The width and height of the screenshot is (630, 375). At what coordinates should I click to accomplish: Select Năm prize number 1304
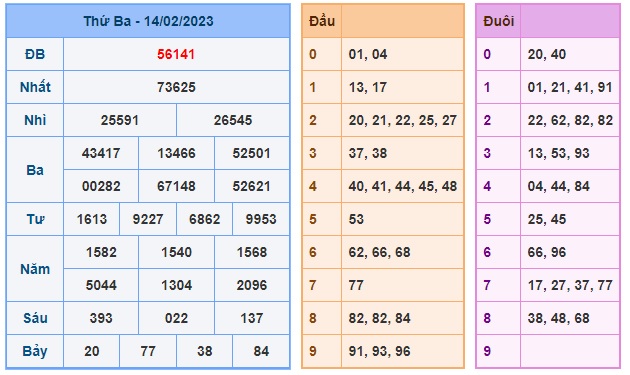176,285
